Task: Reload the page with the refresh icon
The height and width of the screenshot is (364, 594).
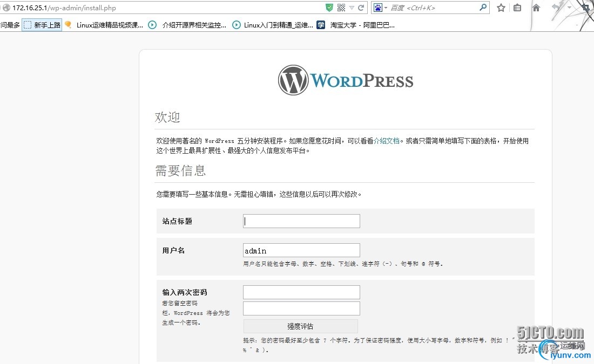Action: [x=361, y=8]
